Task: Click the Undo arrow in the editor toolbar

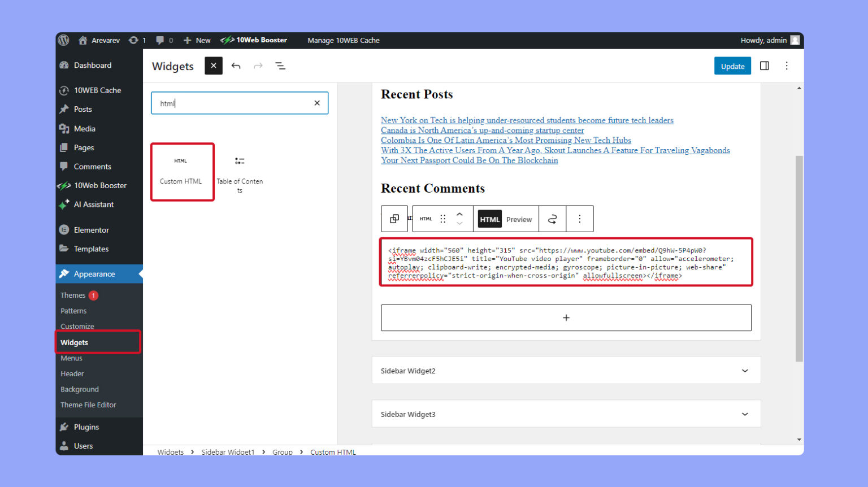Action: pos(236,66)
